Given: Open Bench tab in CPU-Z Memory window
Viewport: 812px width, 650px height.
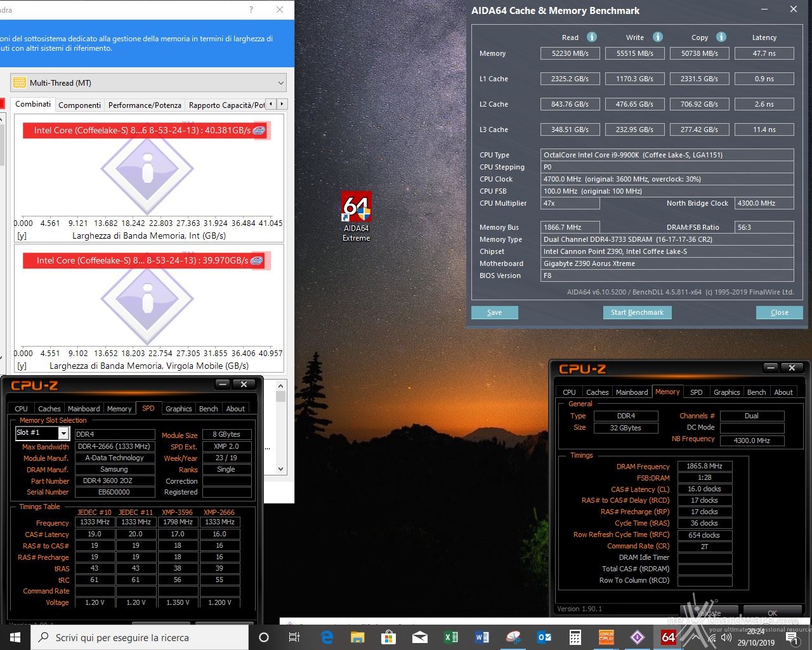Looking at the screenshot, I should pyautogui.click(x=757, y=392).
